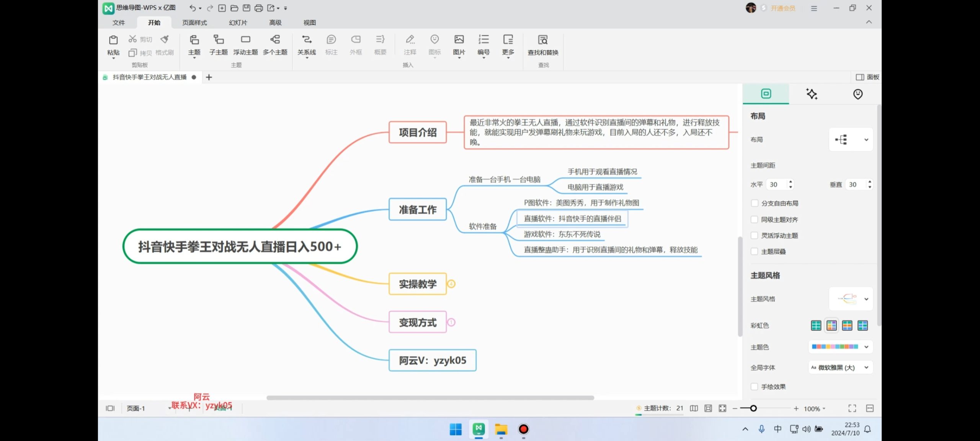Viewport: 980px width, 441px height.
Task: Expand the 变现方式 collapsed branch
Action: point(452,322)
